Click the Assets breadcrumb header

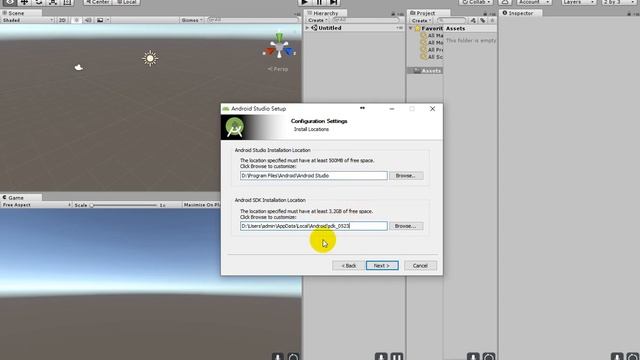click(x=456, y=29)
